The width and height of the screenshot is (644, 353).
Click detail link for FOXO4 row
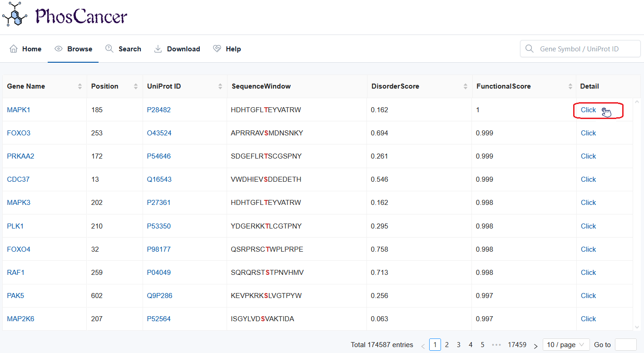[x=588, y=249]
